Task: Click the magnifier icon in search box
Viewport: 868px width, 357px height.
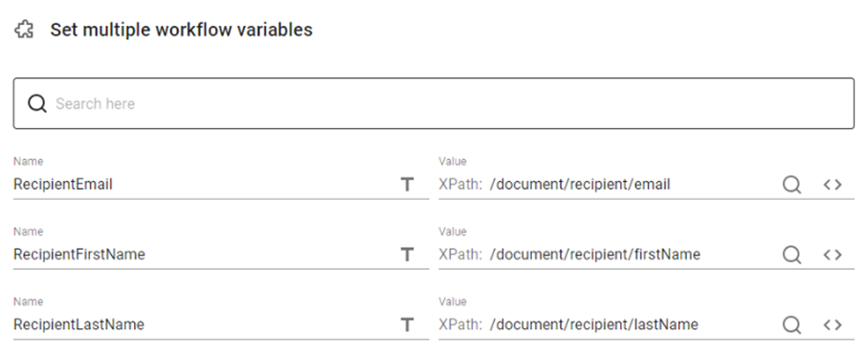Action: (37, 103)
